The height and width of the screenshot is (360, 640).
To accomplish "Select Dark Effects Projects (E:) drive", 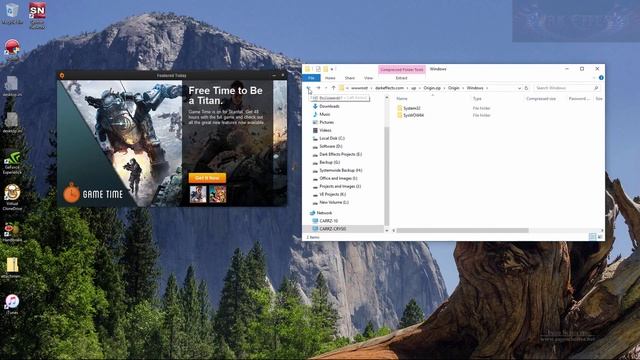I will coord(337,154).
